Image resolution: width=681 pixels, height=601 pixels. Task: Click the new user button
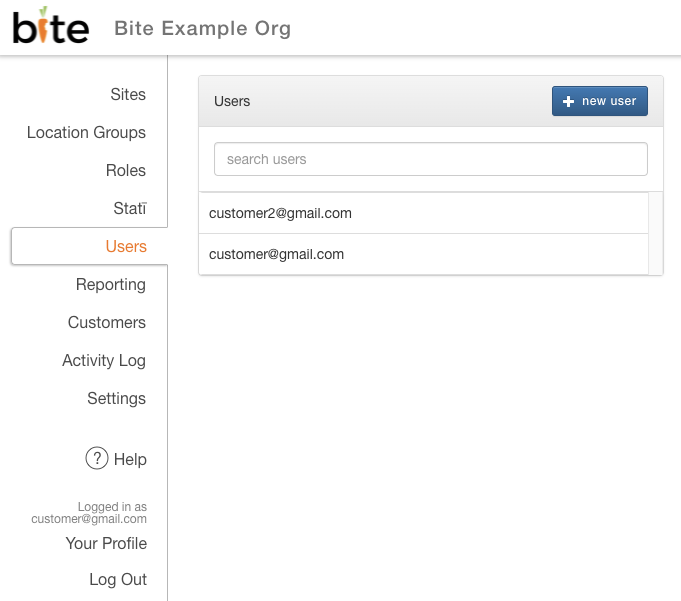[600, 101]
